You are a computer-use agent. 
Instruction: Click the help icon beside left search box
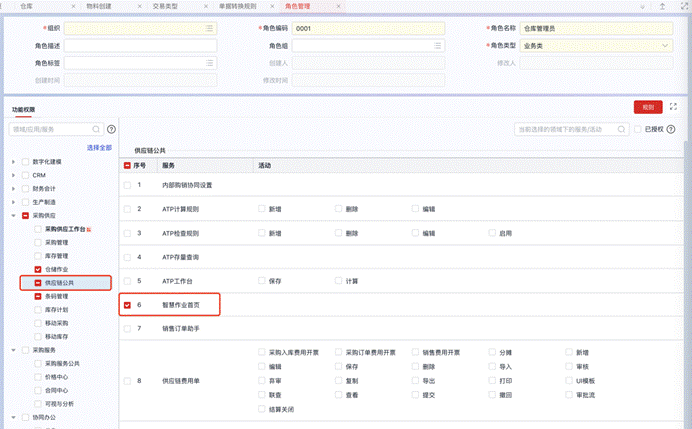(x=111, y=129)
